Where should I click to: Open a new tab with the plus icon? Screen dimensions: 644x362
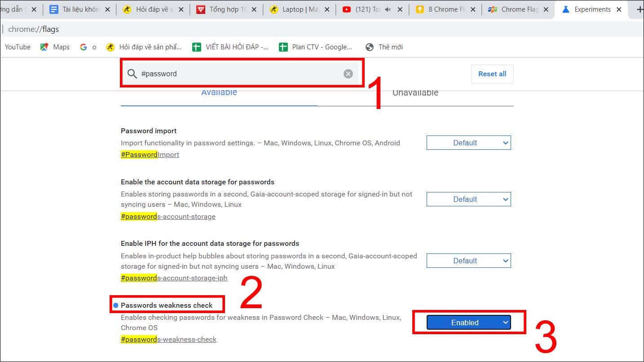coord(640,9)
